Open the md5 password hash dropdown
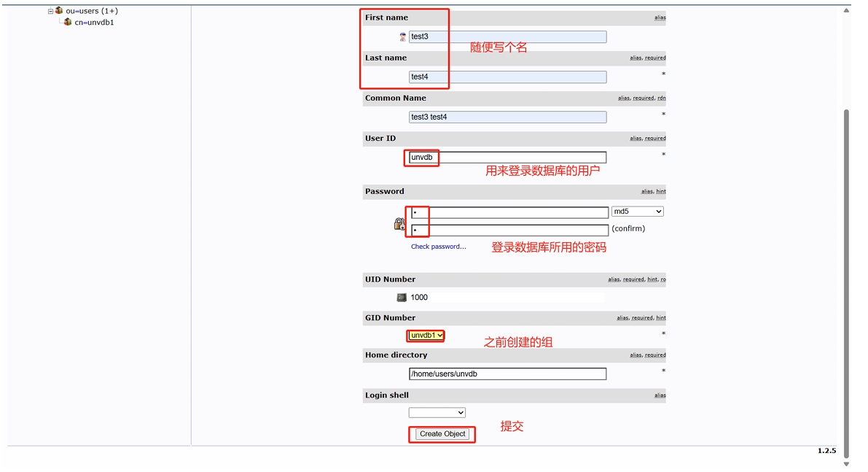Image resolution: width=868 pixels, height=472 pixels. tap(637, 212)
